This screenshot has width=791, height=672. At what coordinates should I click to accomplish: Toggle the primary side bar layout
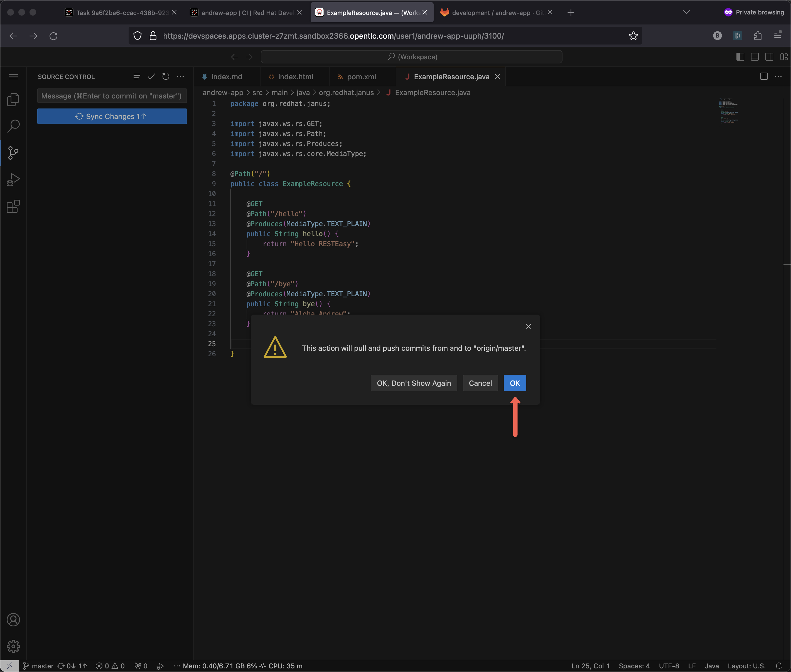[x=740, y=57]
